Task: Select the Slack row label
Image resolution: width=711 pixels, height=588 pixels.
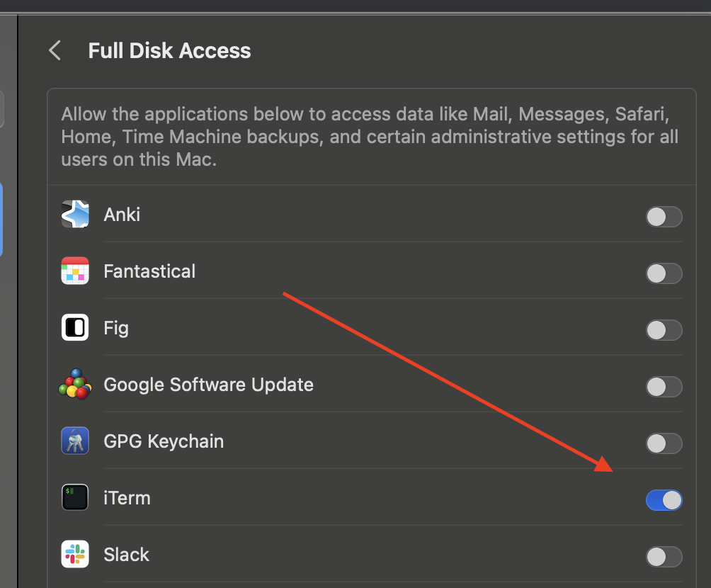Action: tap(127, 555)
